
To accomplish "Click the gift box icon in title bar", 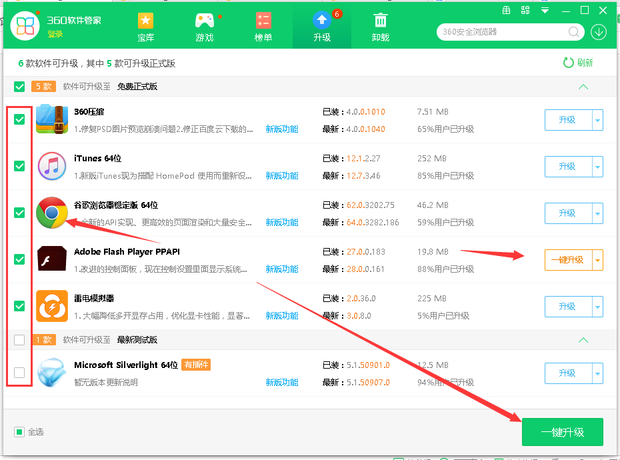I will 506,10.
